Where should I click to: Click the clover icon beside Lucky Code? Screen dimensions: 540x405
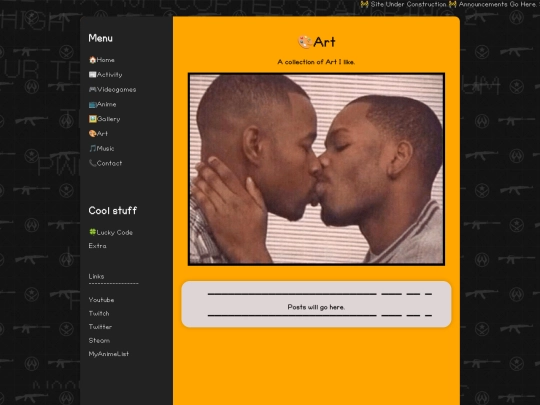pos(92,232)
